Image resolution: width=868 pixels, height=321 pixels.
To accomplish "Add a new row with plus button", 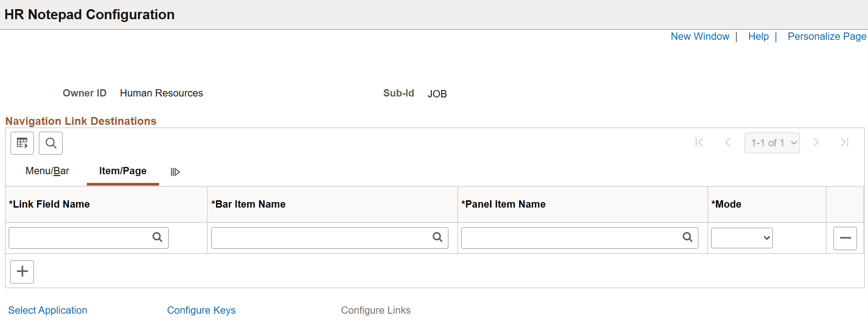I will click(22, 272).
